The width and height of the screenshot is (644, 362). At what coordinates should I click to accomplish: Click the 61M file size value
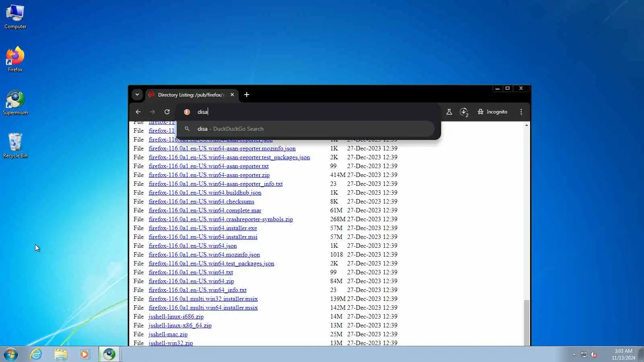336,210
